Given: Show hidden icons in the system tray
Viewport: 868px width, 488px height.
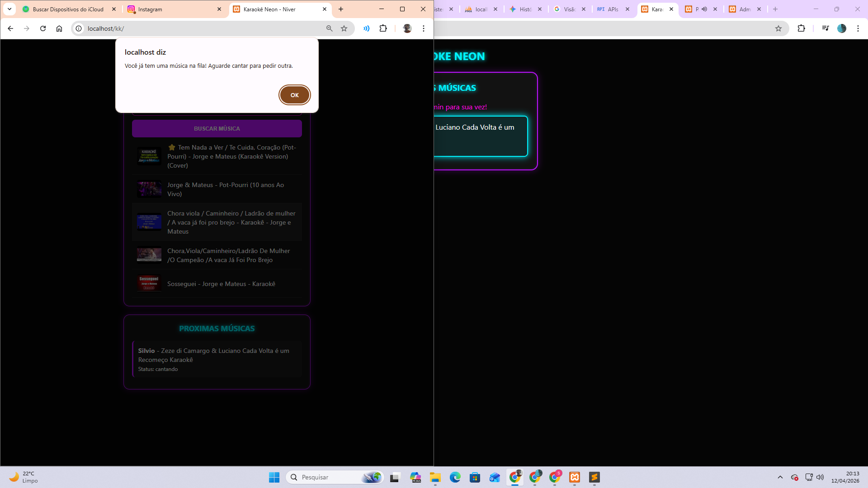Looking at the screenshot, I should [780, 477].
